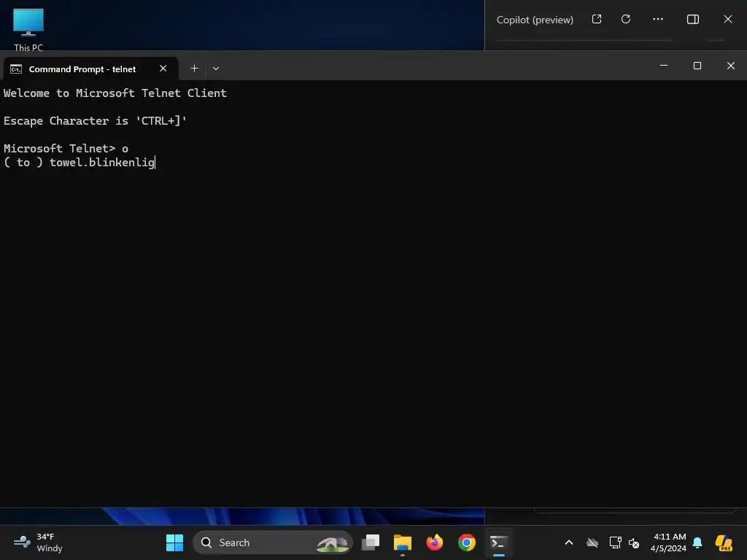Close the Command Prompt window
The width and height of the screenshot is (747, 560).
point(730,66)
